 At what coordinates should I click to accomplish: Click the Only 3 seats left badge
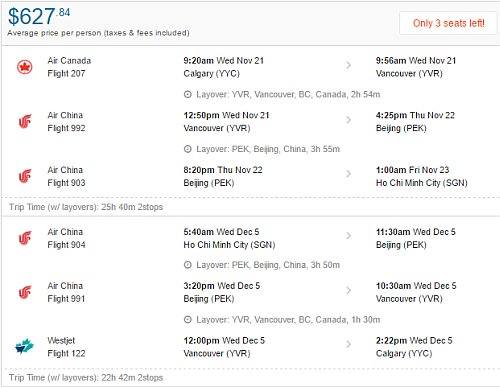[448, 23]
